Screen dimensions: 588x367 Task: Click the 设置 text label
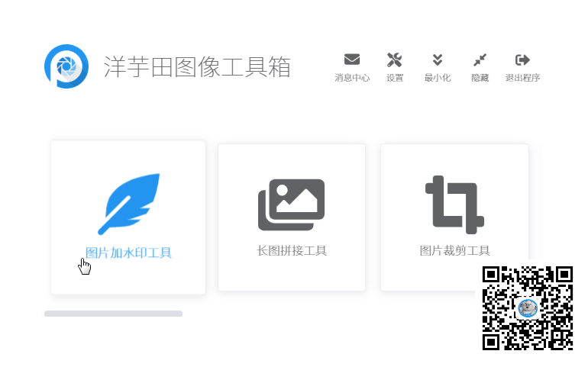395,78
